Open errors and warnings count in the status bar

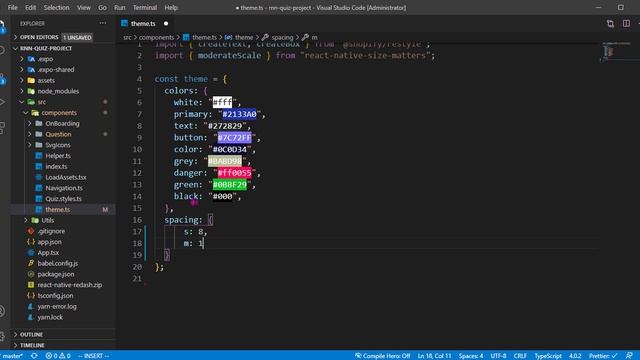(58, 356)
